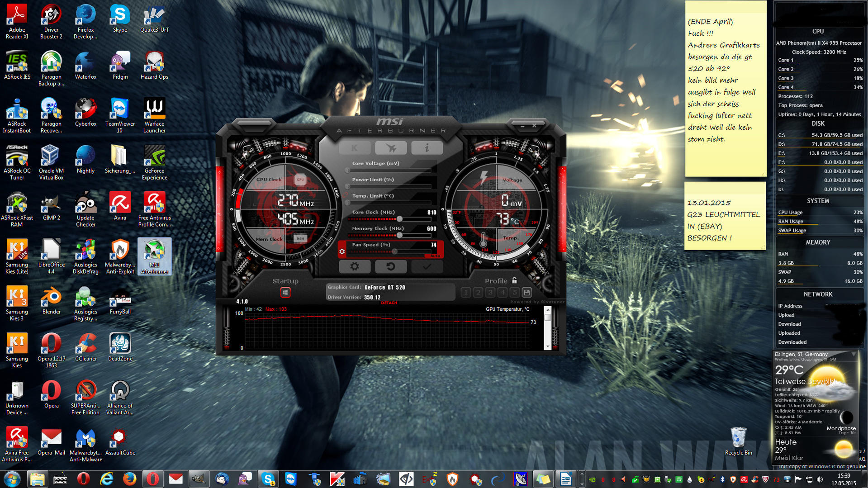868x488 pixels.
Task: Click the D:\ drive entry in DISK gadget
Action: pos(820,144)
